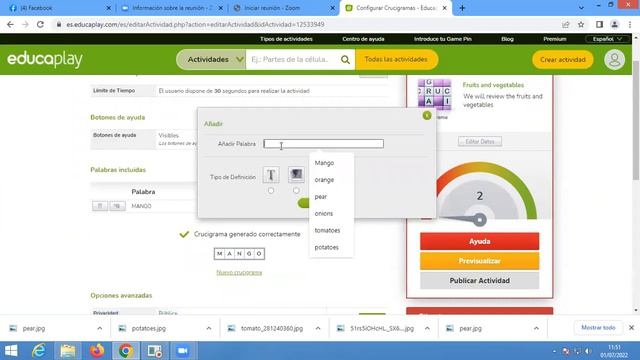Image resolution: width=640 pixels, height=360 pixels.
Task: Click Mostrar todo downloads link
Action: tap(598, 328)
